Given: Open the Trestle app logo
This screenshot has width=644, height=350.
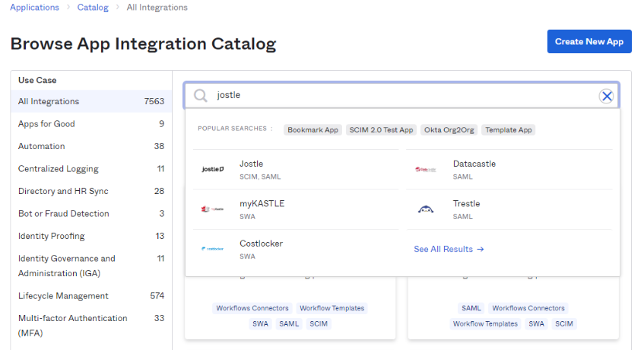Looking at the screenshot, I should pos(426,209).
